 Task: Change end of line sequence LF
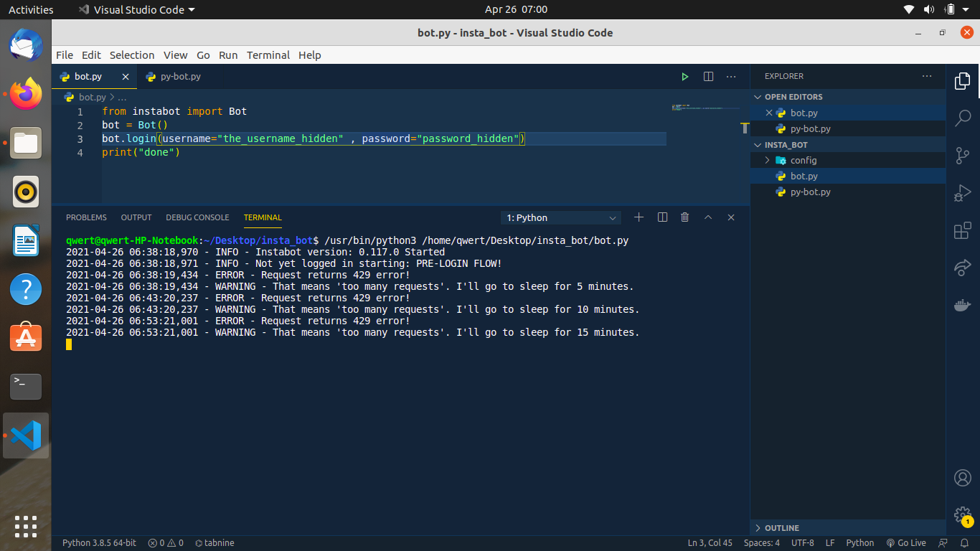830,543
